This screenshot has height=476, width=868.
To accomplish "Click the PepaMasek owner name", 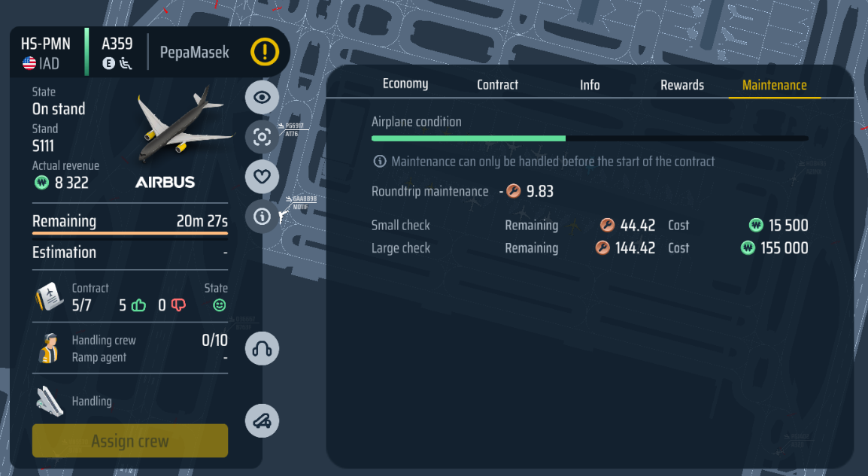I will click(x=195, y=52).
